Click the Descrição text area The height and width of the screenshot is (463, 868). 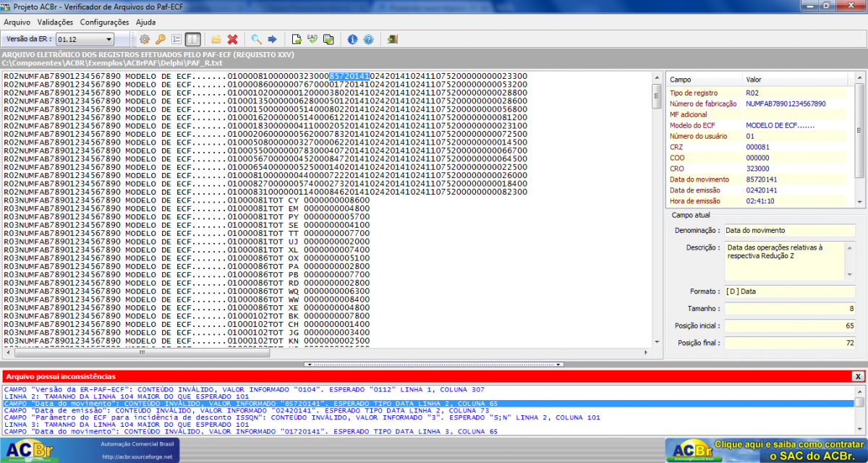(790, 260)
